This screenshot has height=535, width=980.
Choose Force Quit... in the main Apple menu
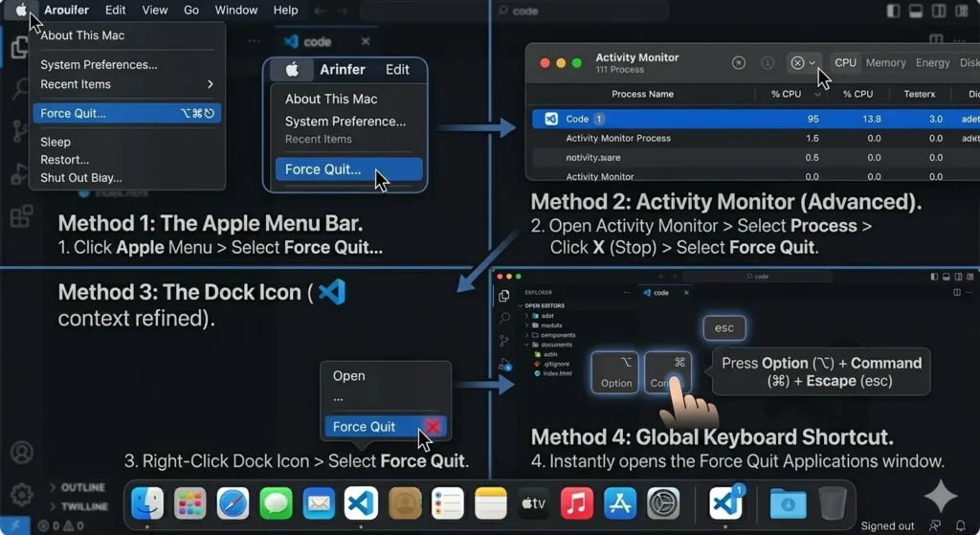pos(127,113)
